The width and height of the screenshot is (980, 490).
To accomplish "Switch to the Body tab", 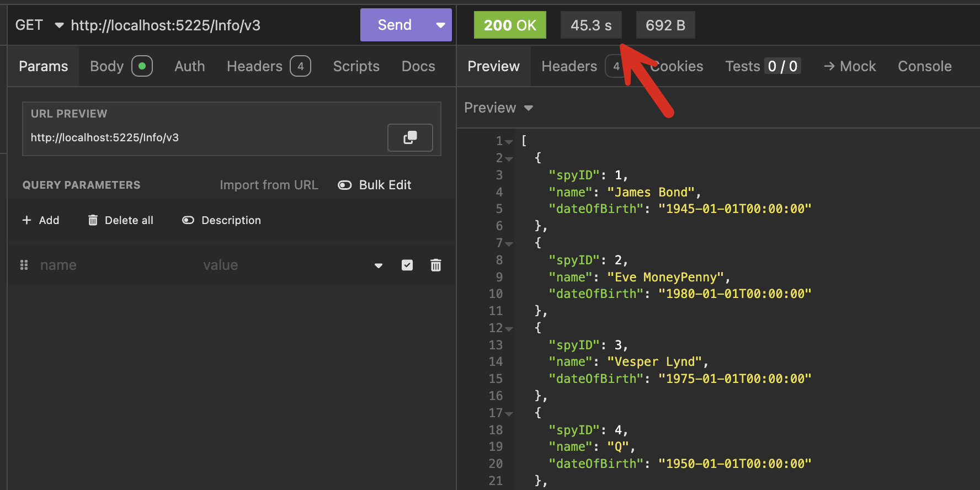I will (107, 66).
